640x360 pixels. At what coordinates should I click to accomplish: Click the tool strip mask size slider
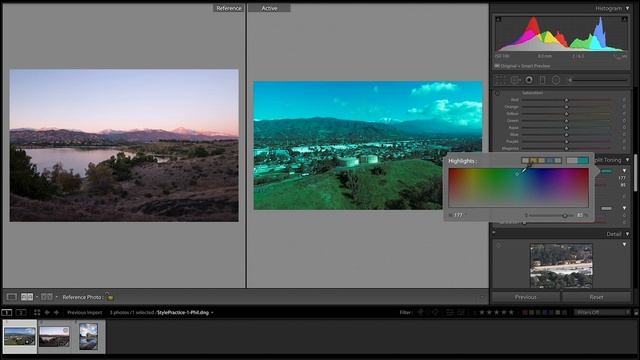tap(599, 80)
